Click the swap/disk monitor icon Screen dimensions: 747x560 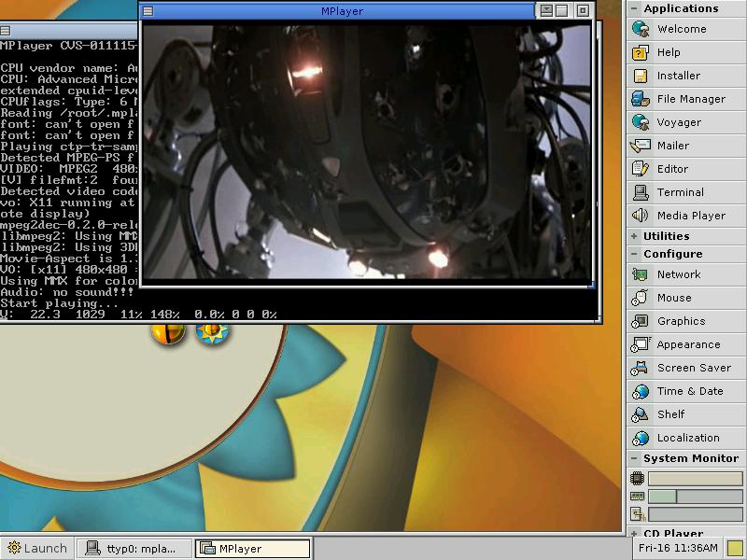(x=637, y=514)
